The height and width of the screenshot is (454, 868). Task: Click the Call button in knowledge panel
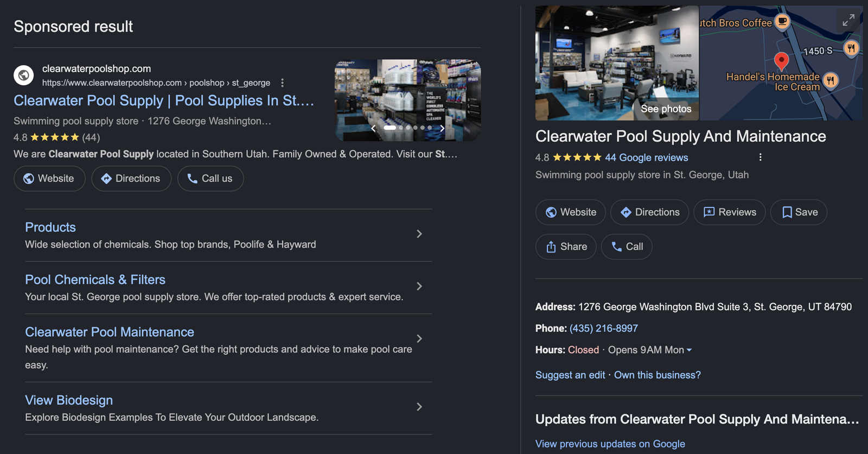(x=627, y=247)
